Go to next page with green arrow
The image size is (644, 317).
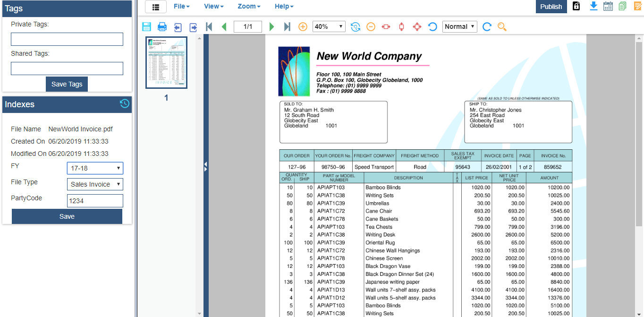coord(271,27)
